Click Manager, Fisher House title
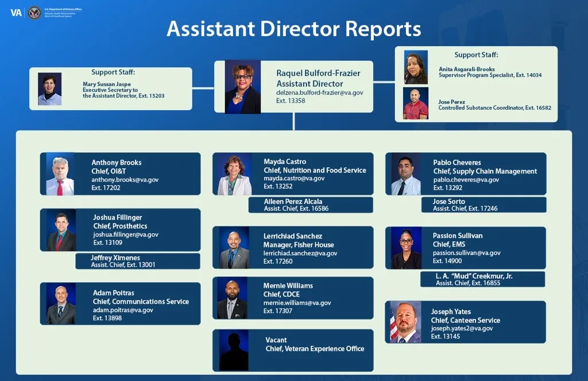This screenshot has width=588, height=381. click(x=299, y=245)
